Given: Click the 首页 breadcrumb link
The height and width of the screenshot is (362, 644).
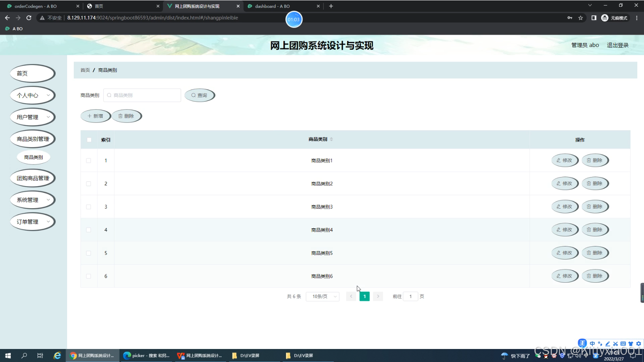Looking at the screenshot, I should 85,70.
